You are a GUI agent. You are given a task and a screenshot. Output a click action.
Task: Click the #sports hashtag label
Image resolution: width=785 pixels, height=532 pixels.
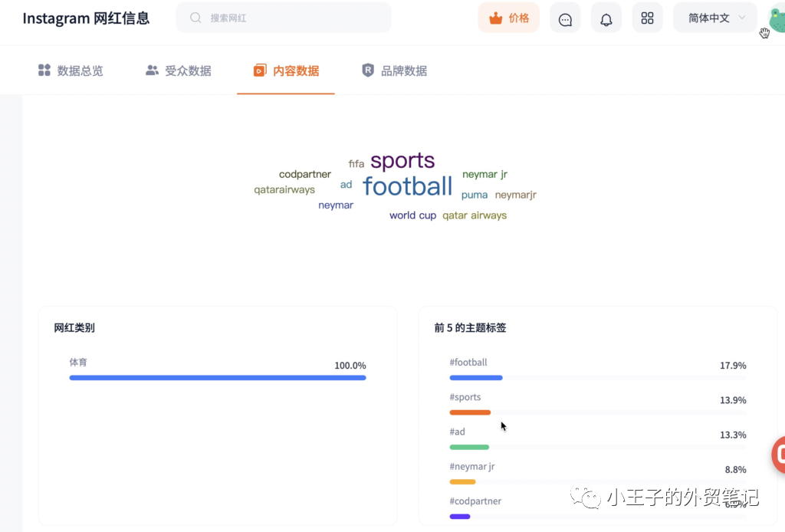(x=465, y=397)
